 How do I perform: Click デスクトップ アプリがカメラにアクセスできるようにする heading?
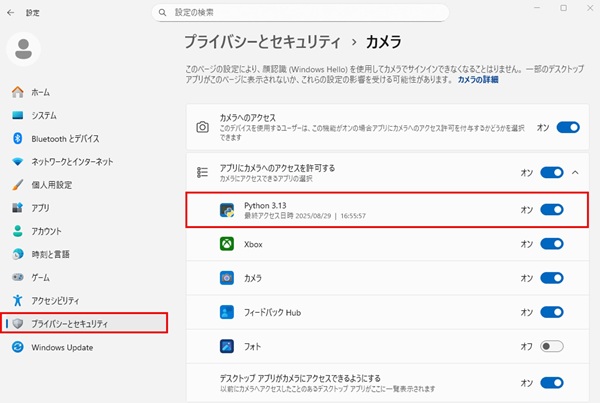click(300, 379)
